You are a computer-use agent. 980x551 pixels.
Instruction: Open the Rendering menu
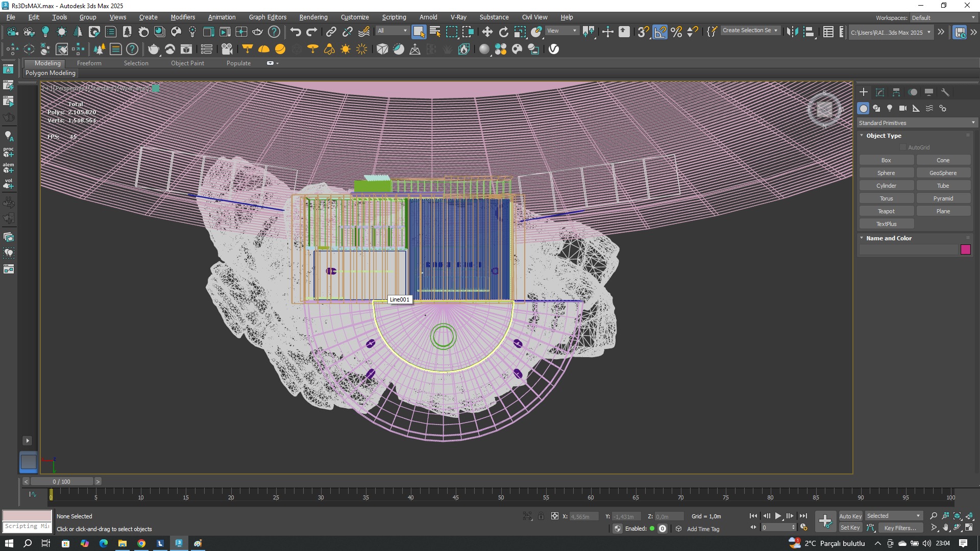(x=313, y=17)
